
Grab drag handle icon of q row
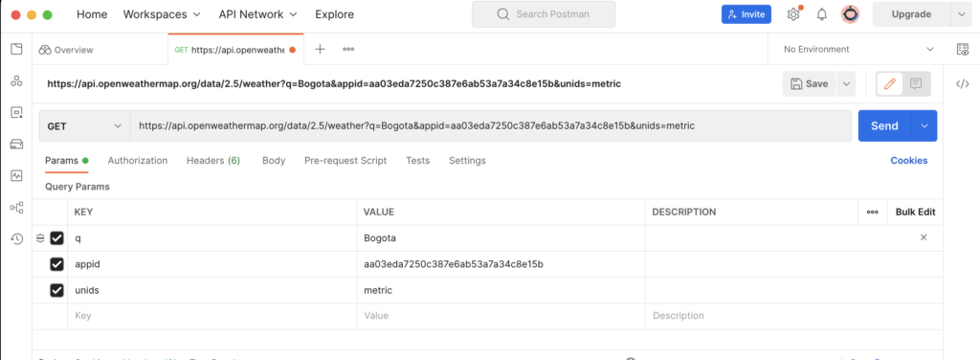coord(40,238)
